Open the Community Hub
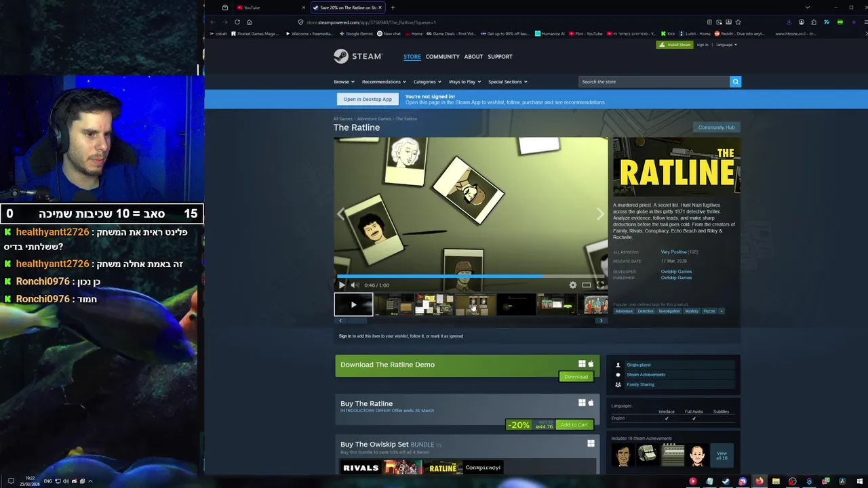868x488 pixels. (717, 127)
